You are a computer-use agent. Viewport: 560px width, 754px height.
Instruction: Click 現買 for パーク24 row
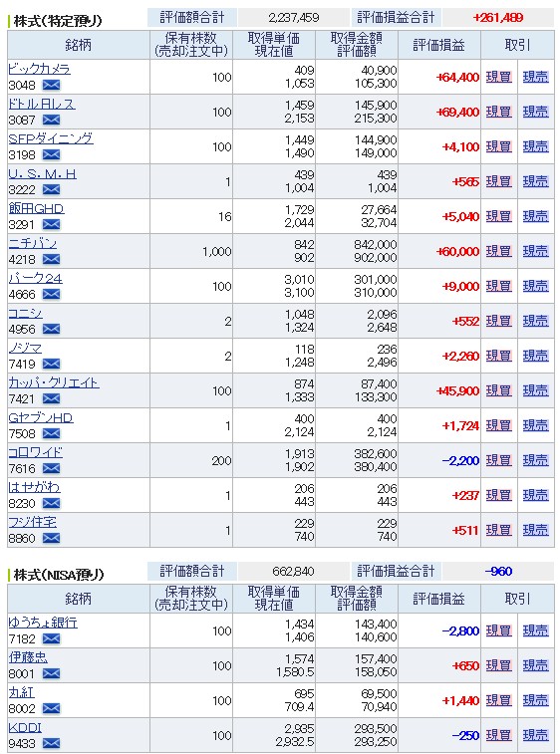click(x=499, y=286)
